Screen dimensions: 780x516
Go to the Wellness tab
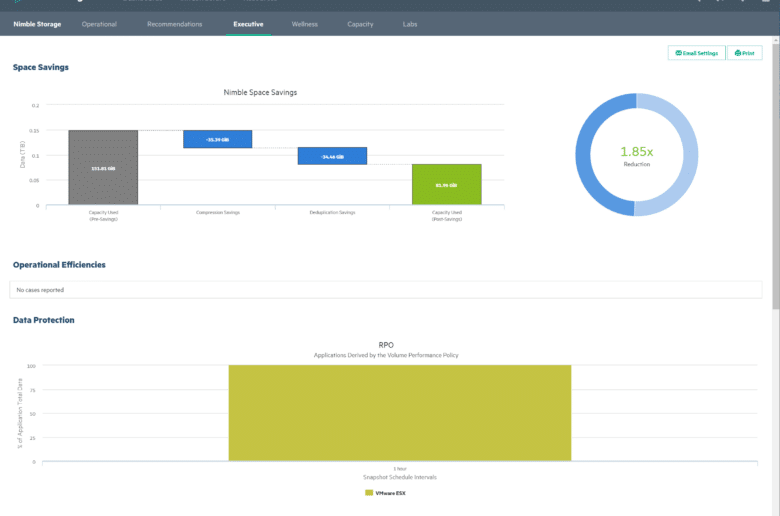(x=304, y=24)
